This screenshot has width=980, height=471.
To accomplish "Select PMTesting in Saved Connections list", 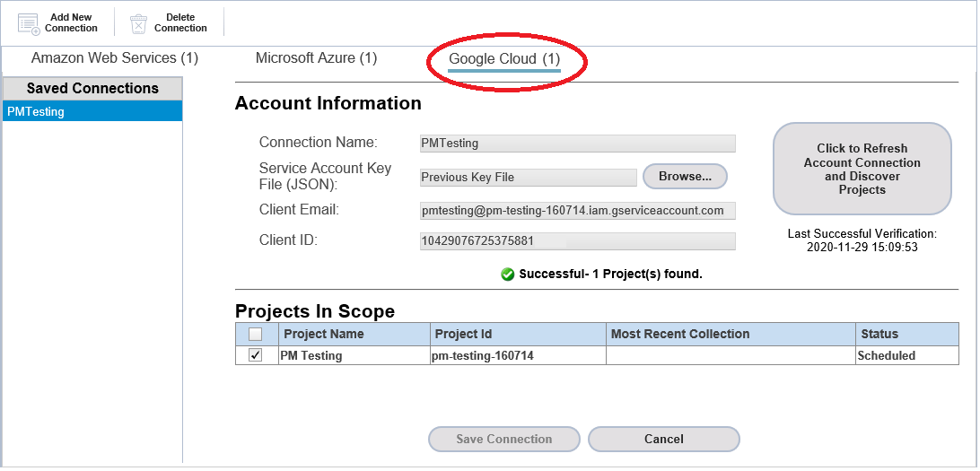I will [x=92, y=112].
